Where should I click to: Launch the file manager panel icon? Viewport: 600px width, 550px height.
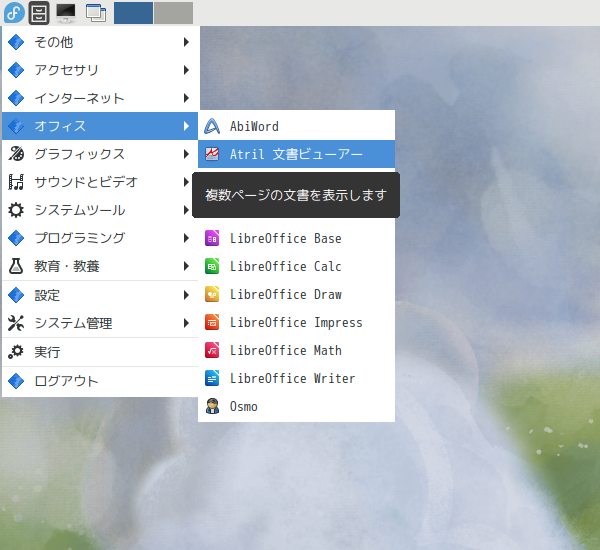point(39,13)
